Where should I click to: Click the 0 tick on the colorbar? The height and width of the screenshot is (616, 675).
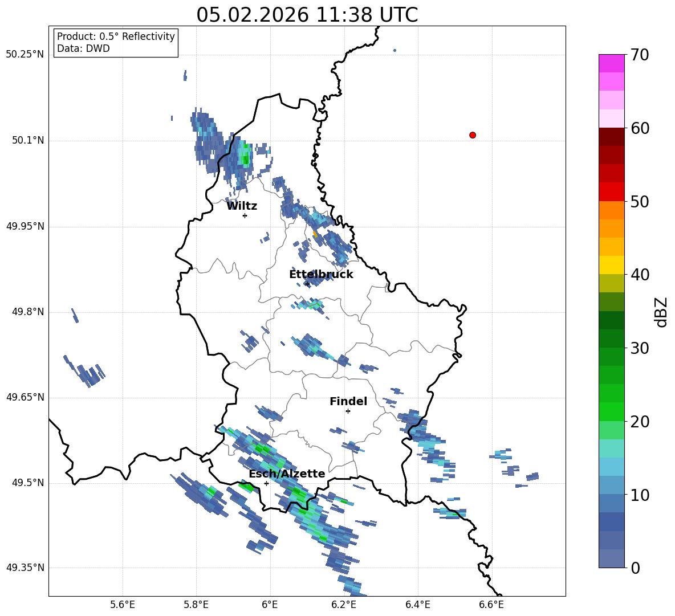click(635, 568)
